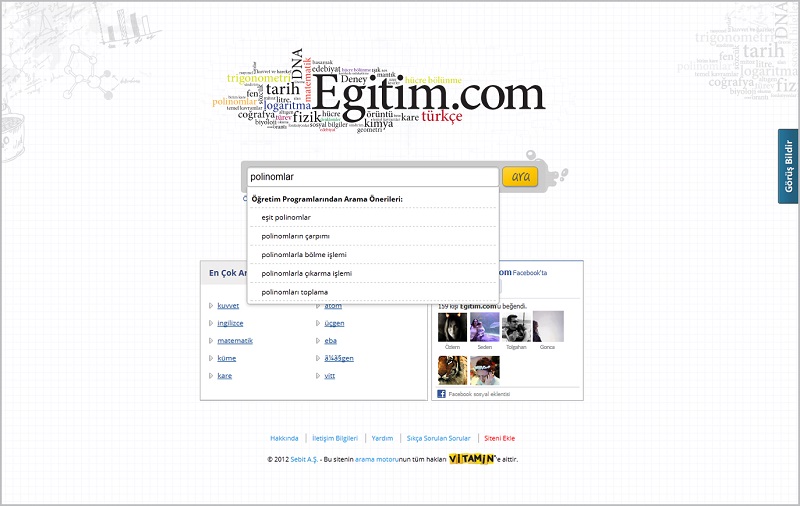Open the popular search 'ingilizce'
The height and width of the screenshot is (506, 800).
(230, 323)
